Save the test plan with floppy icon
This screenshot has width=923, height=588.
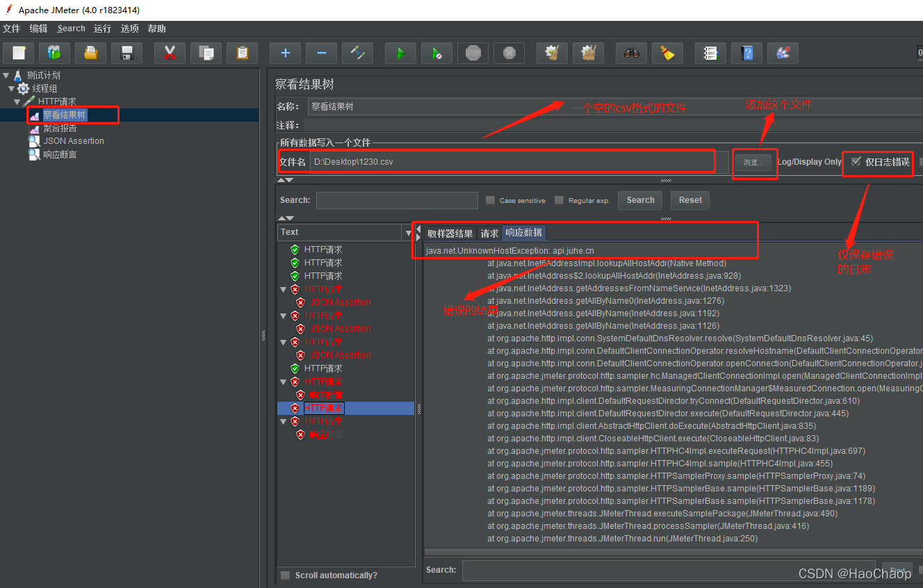[126, 53]
